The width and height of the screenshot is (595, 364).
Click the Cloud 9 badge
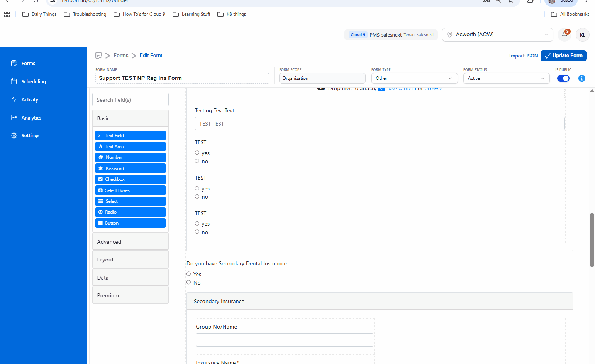(x=358, y=35)
